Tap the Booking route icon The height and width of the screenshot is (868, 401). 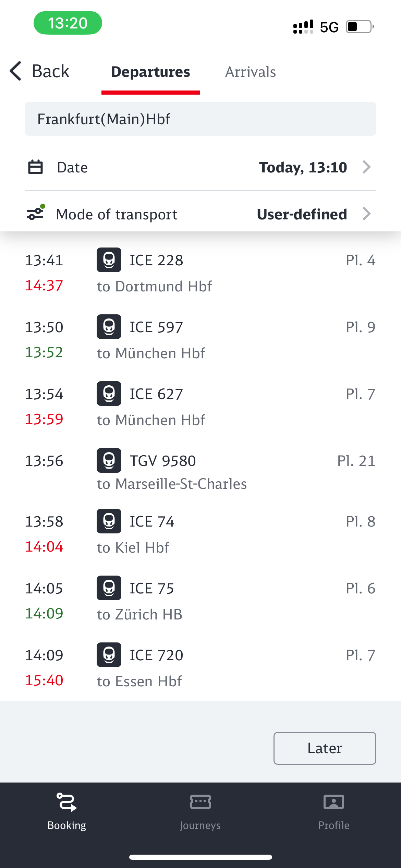[x=66, y=802]
